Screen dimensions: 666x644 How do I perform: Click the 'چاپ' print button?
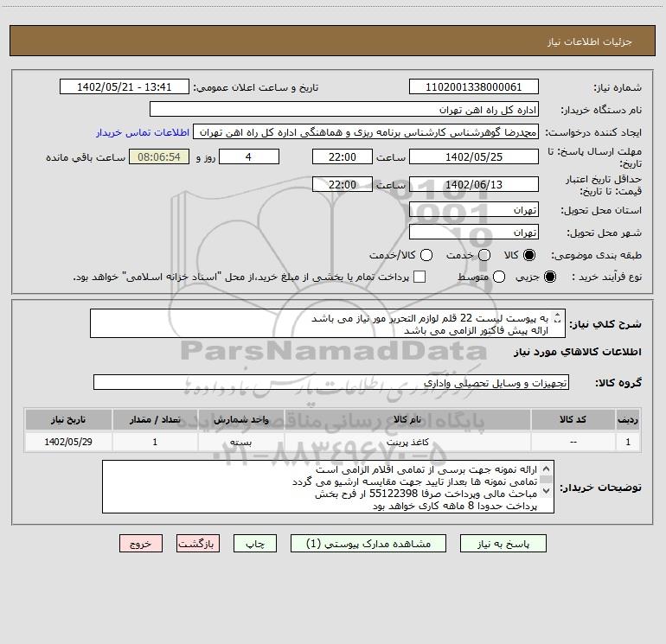[255, 544]
